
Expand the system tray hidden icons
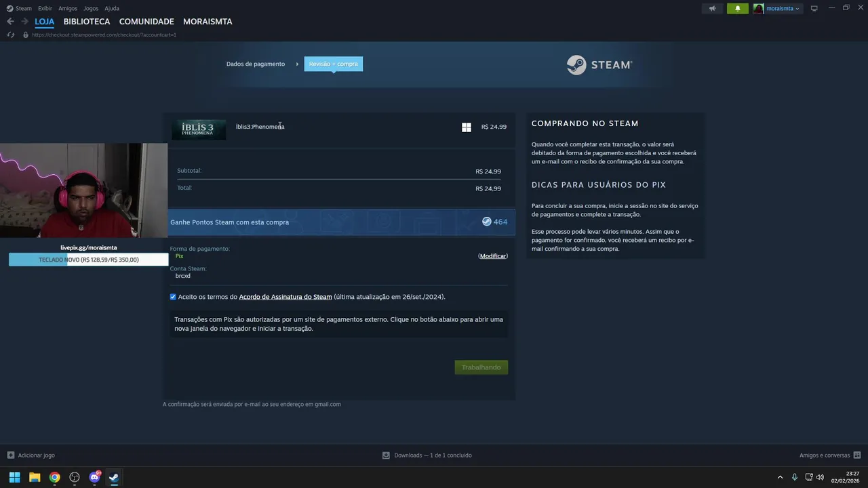click(x=780, y=477)
